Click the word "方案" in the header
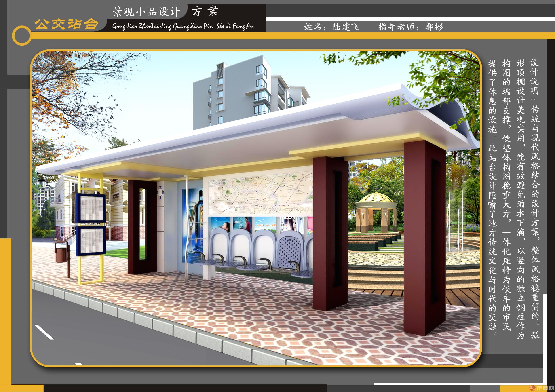 coord(205,11)
